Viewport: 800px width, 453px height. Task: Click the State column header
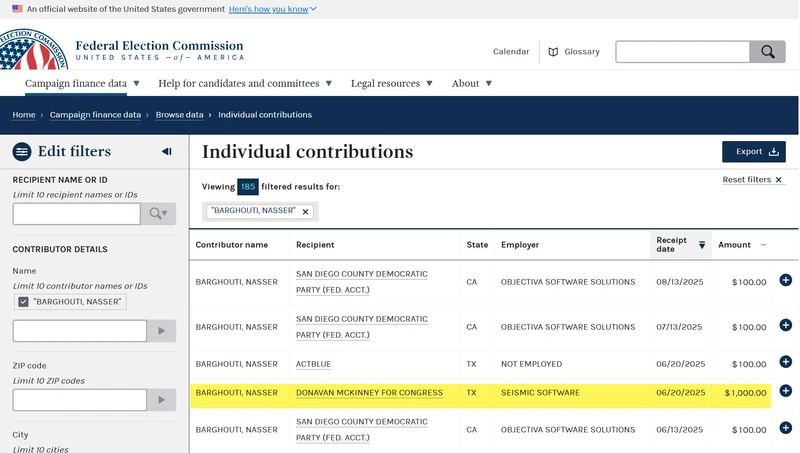(477, 245)
